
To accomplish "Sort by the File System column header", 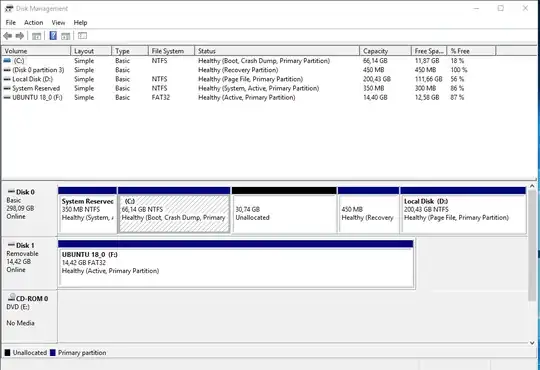I will (x=171, y=51).
